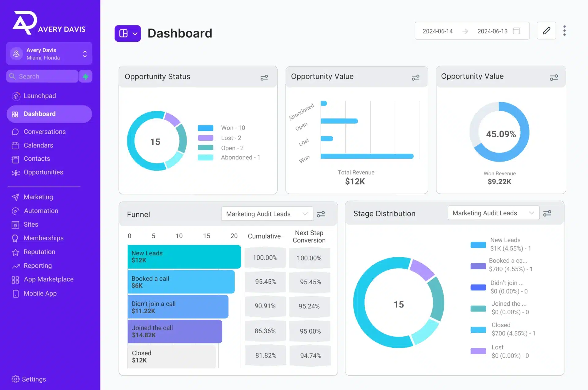
Task: Click the green lightning quick action icon
Action: 85,76
